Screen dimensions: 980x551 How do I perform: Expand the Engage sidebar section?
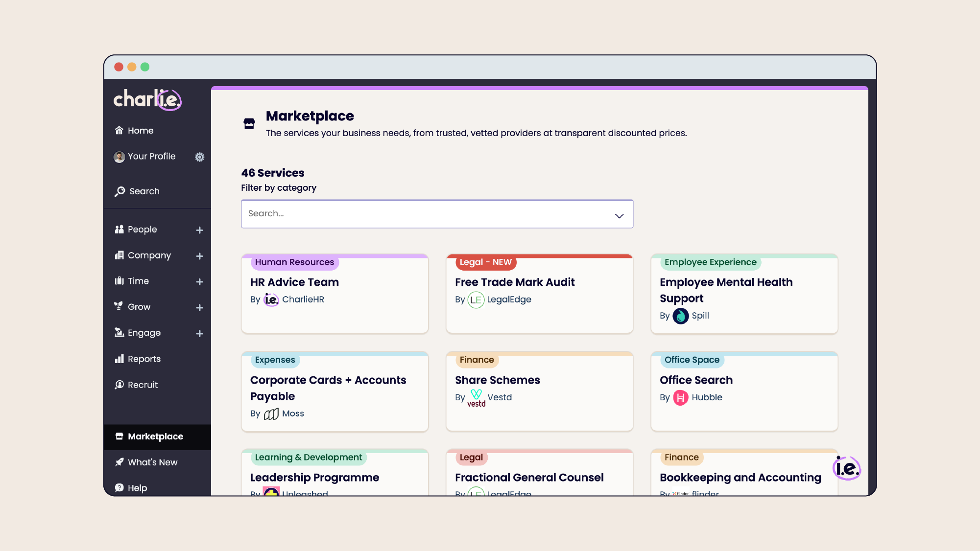(x=199, y=334)
